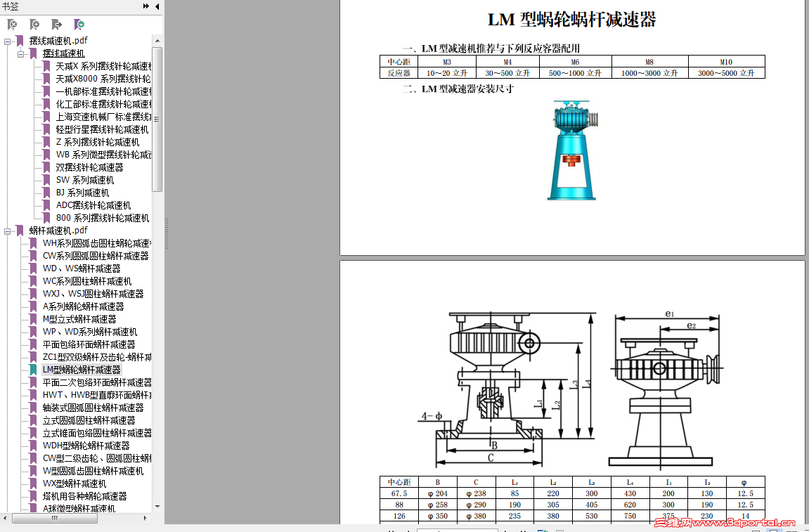Open bookmark 天减X 系列摆线针轮减速机

pyautogui.click(x=104, y=66)
